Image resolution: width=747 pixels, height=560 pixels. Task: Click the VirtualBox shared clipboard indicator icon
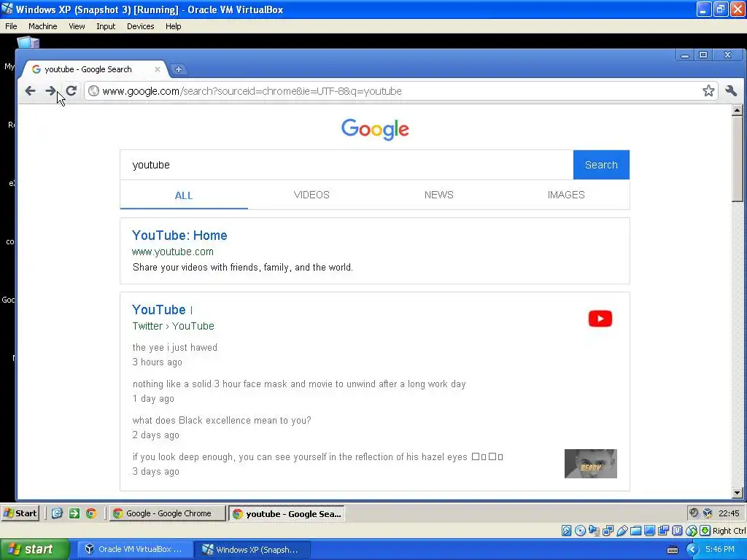click(663, 531)
